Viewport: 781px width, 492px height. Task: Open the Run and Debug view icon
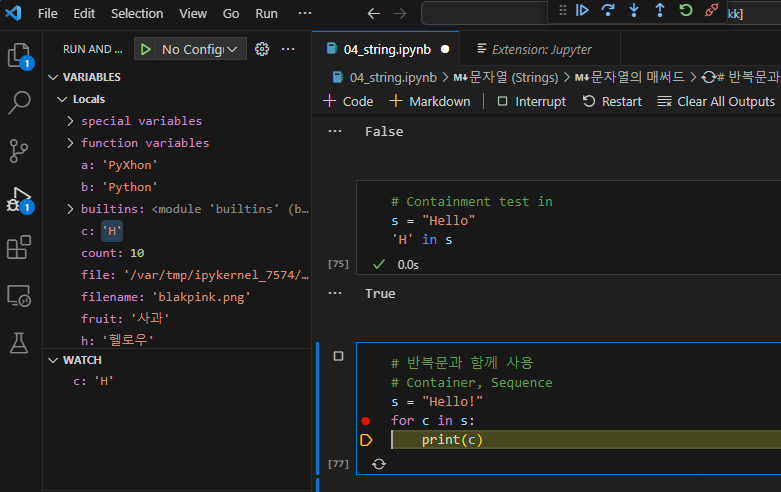click(20, 200)
